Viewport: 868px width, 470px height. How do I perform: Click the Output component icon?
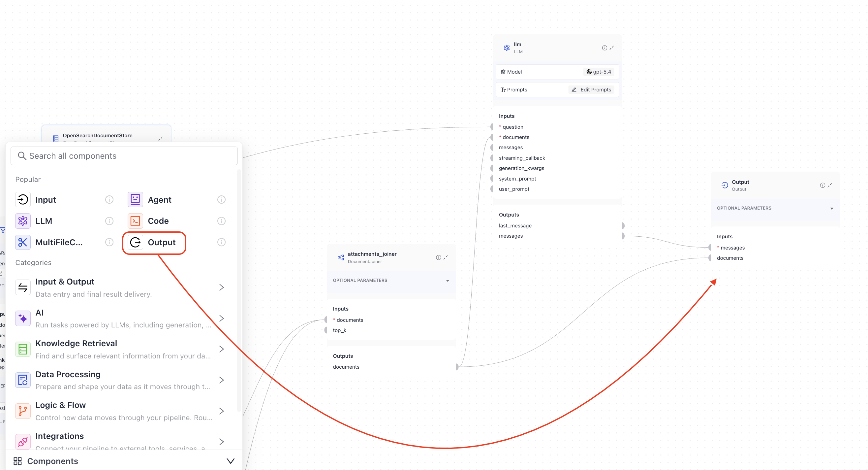[135, 242]
